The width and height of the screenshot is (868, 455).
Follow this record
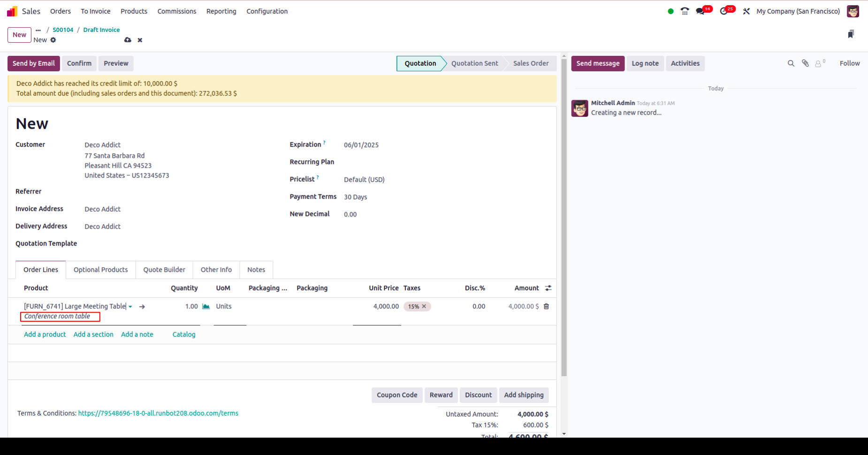(850, 63)
